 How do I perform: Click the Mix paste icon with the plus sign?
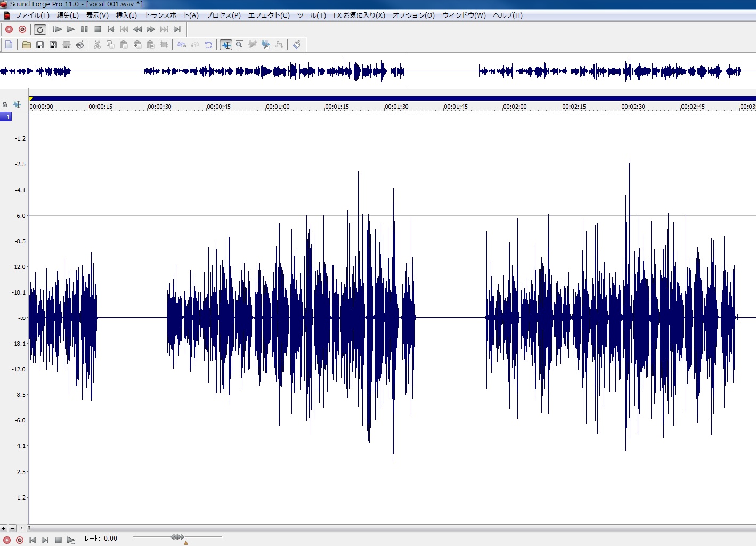pyautogui.click(x=137, y=45)
